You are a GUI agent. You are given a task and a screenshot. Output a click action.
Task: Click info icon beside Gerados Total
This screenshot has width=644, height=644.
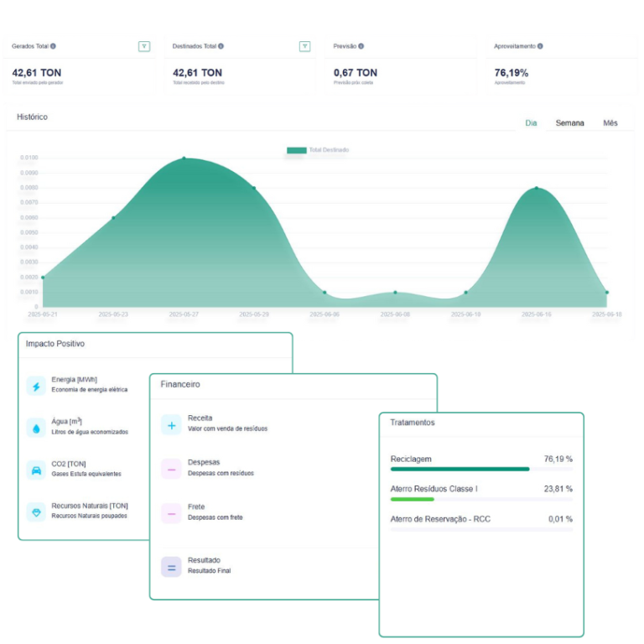pos(53,47)
